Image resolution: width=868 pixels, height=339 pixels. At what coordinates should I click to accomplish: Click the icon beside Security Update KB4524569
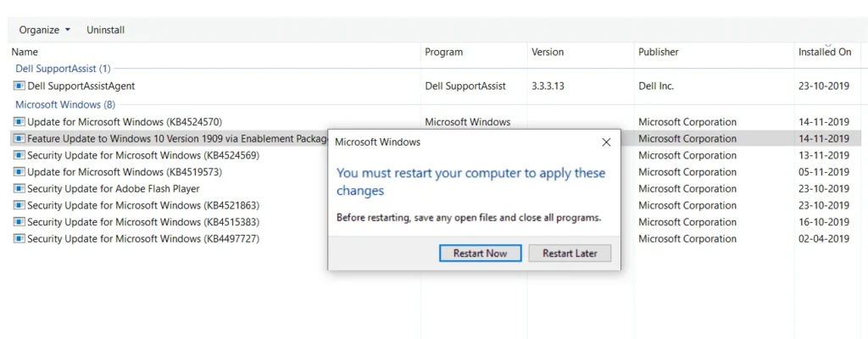[x=19, y=155]
